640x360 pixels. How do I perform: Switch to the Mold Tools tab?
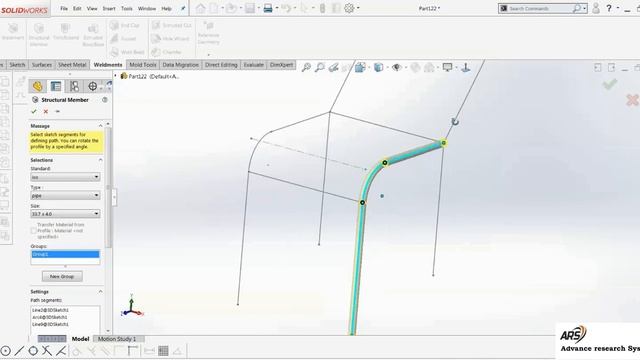[143, 65]
